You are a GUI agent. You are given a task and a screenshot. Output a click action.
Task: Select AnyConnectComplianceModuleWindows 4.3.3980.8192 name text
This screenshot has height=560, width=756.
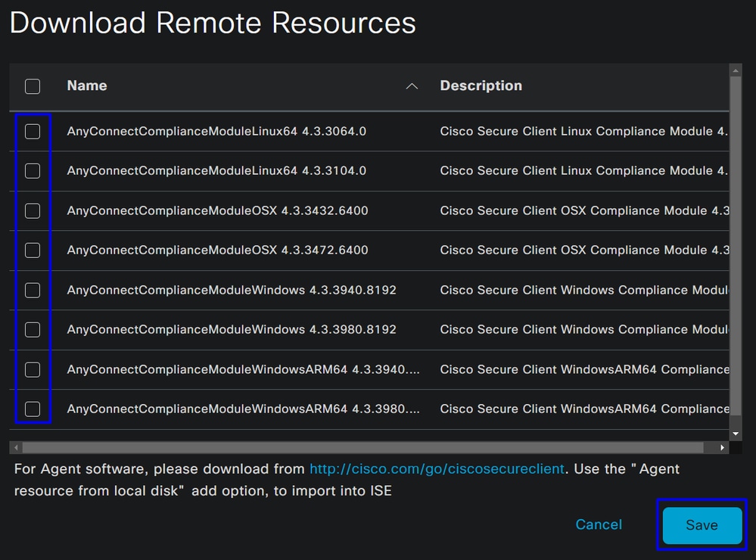[x=232, y=330]
